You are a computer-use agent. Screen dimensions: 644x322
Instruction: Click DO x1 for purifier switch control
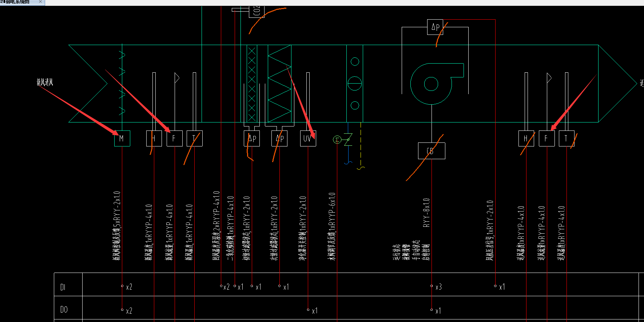click(314, 311)
